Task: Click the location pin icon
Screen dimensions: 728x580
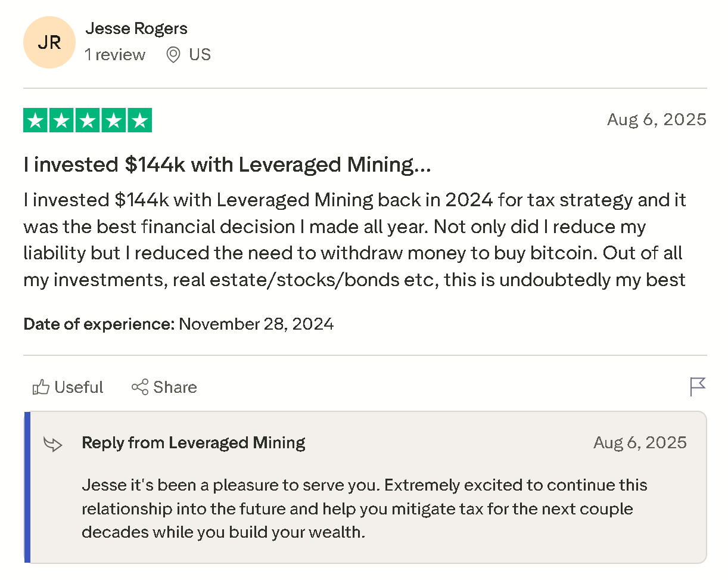Action: tap(173, 55)
